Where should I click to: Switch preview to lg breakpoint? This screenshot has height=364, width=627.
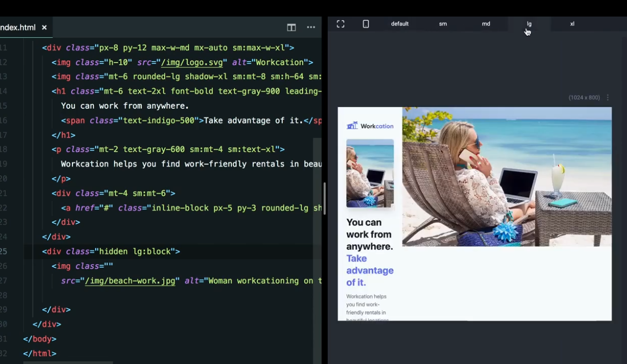[x=529, y=24]
